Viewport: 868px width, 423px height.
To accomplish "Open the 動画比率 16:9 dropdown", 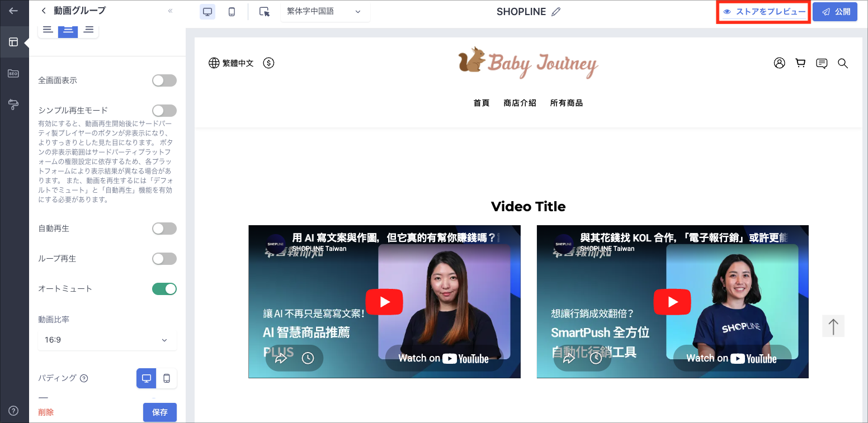I will tap(107, 340).
